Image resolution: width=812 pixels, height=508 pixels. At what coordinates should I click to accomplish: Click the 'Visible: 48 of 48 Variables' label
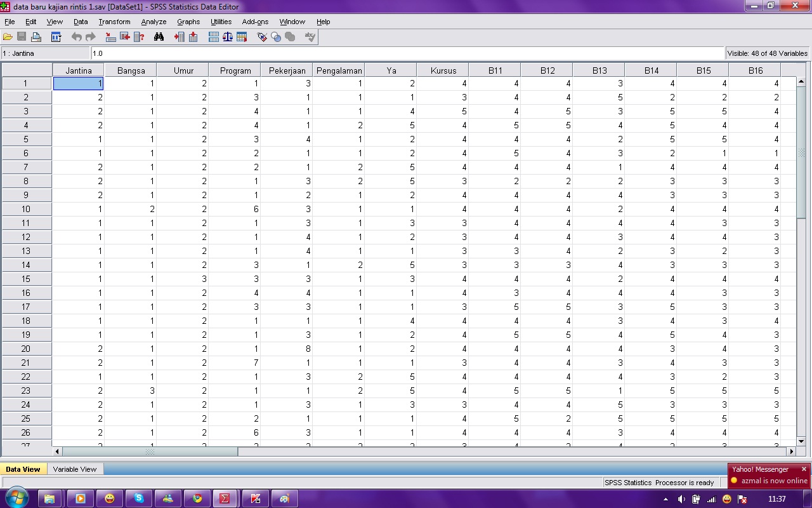click(768, 53)
